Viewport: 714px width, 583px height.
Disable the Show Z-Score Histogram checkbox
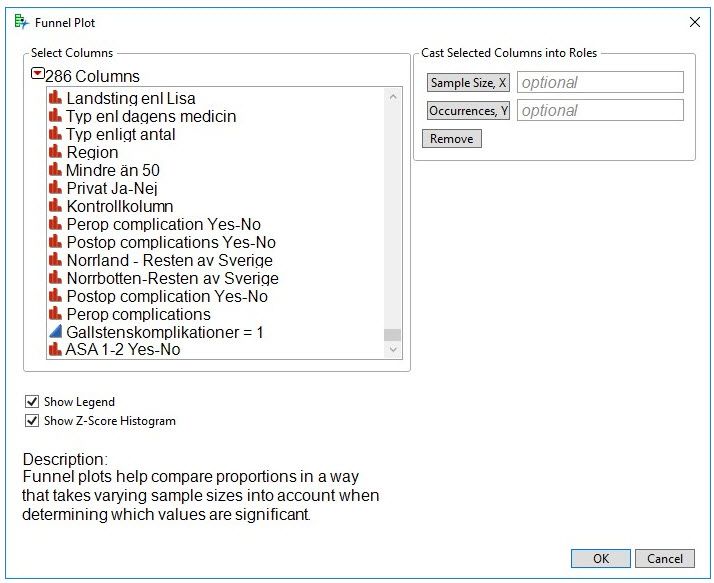pyautogui.click(x=32, y=421)
